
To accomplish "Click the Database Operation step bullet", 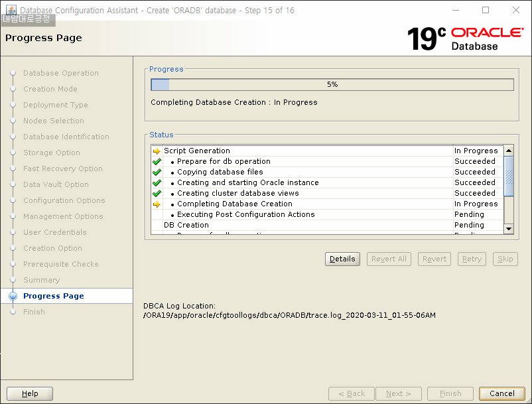I will [x=13, y=73].
